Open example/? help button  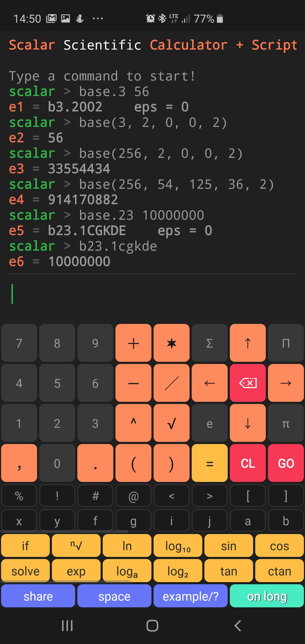pos(190,596)
